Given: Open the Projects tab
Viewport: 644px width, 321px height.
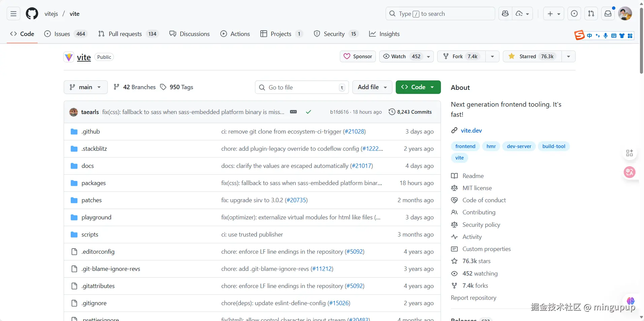Looking at the screenshot, I should point(282,34).
